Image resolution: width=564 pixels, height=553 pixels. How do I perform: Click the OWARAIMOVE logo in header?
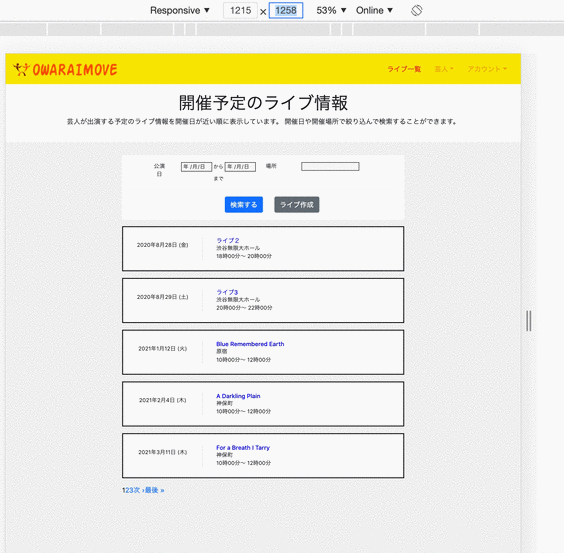[x=65, y=69]
